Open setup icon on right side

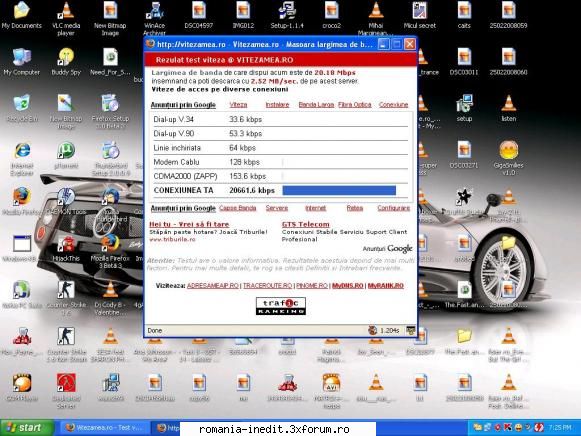point(464,109)
